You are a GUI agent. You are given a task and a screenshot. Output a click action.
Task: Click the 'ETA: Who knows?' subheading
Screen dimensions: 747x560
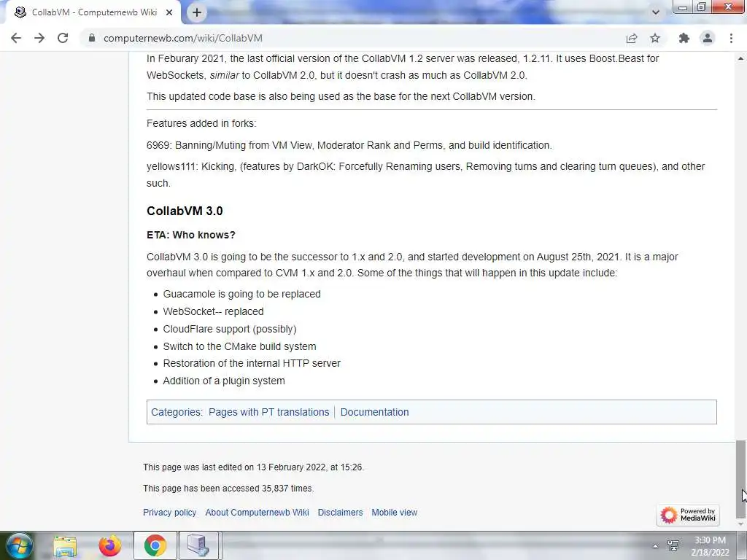tap(191, 235)
